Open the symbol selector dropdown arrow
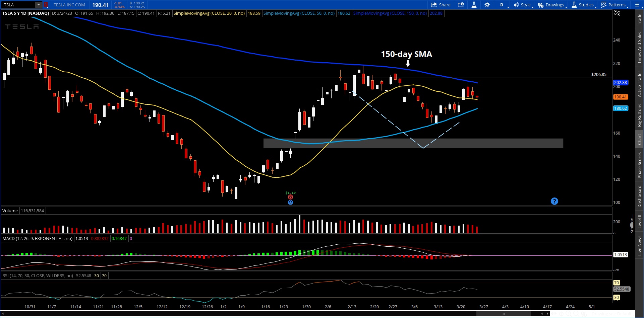Screen dimensions: 644x318 click(x=39, y=5)
